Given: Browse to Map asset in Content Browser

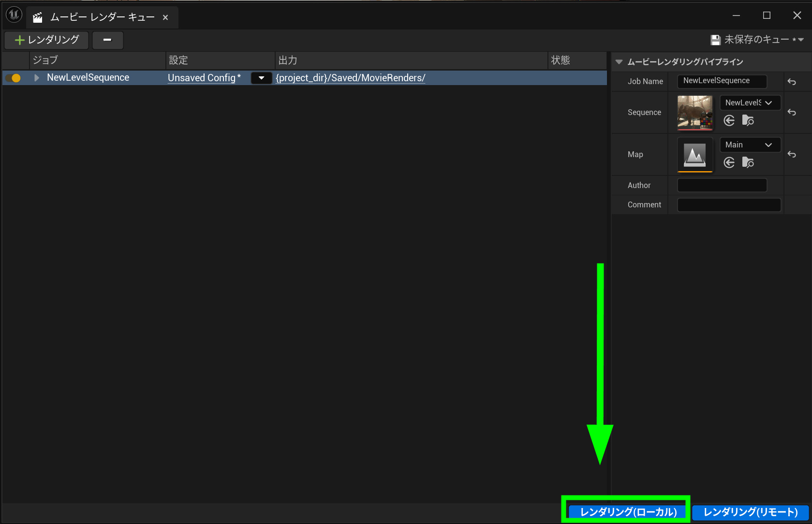Looking at the screenshot, I should click(x=748, y=162).
